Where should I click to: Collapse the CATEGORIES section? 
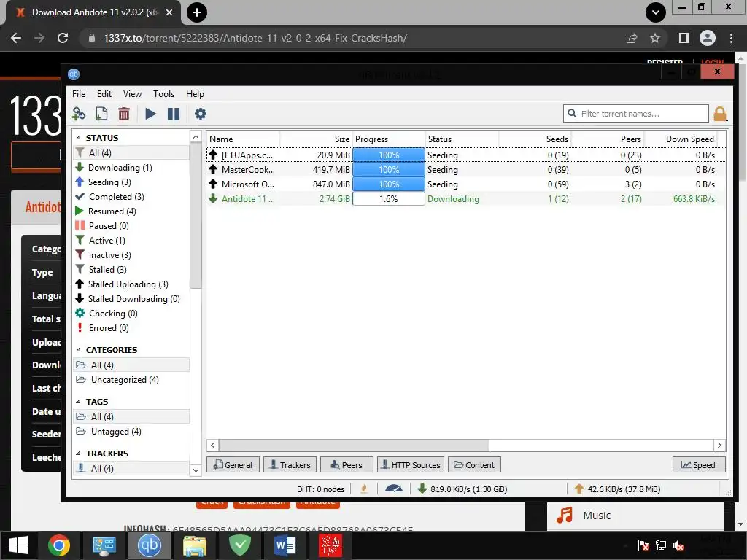point(79,349)
